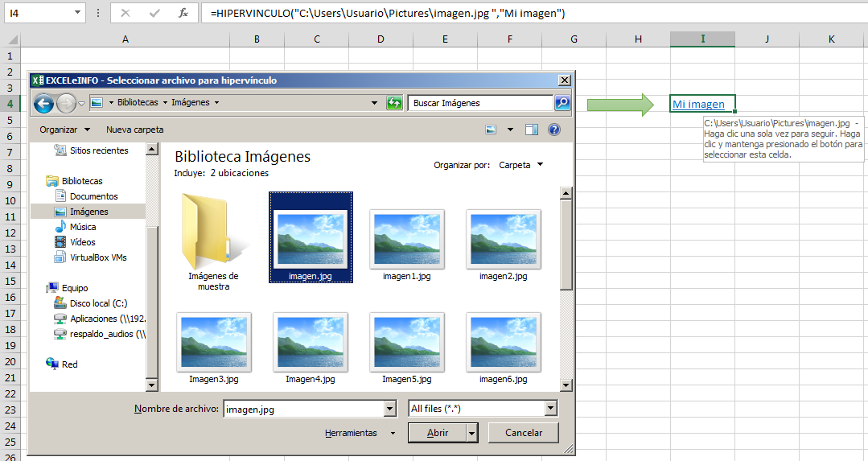The image size is (868, 461).
Task: Click the help question mark icon
Action: (553, 130)
